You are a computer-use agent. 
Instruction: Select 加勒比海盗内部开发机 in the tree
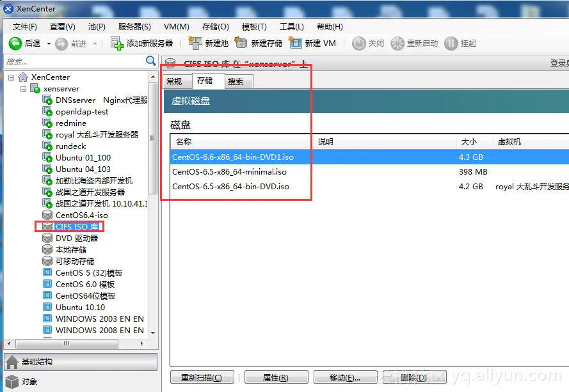click(x=94, y=180)
